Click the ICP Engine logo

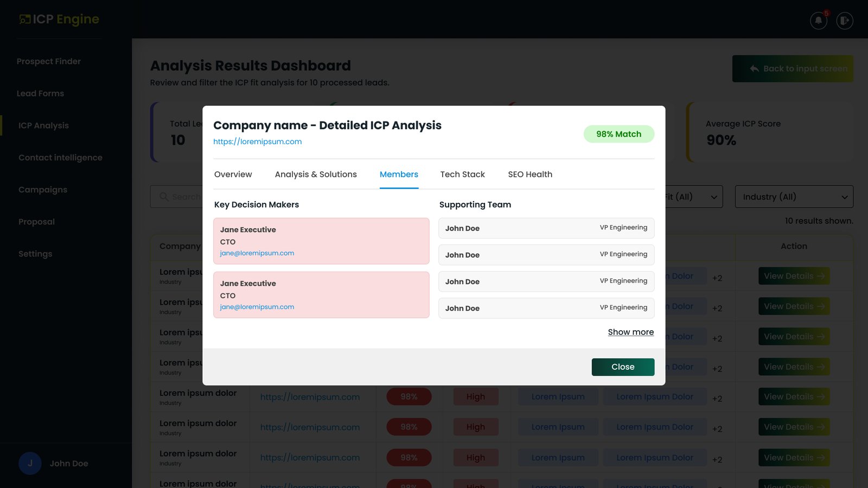(59, 20)
